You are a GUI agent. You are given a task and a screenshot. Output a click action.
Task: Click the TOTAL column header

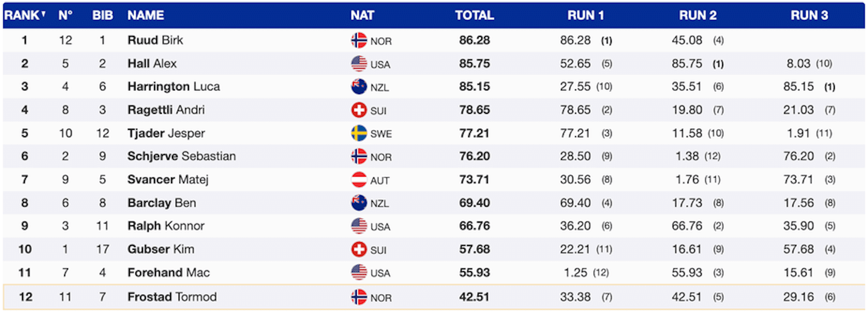coord(474,15)
